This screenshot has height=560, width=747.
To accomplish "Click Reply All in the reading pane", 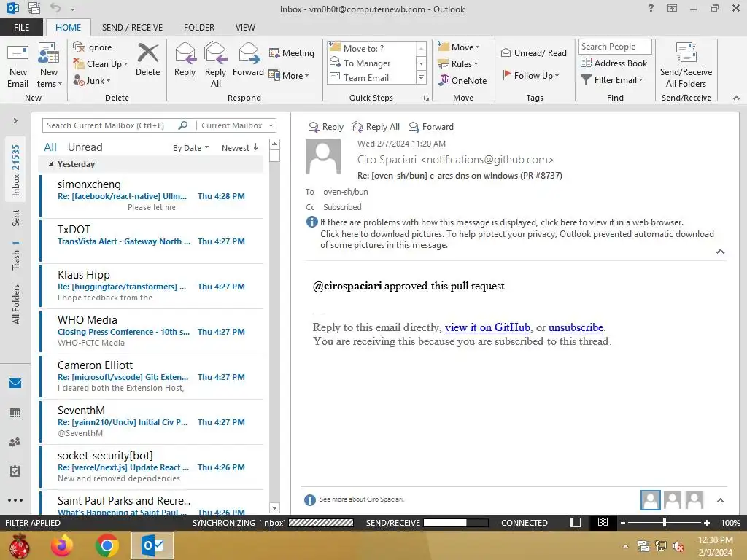I will point(376,127).
